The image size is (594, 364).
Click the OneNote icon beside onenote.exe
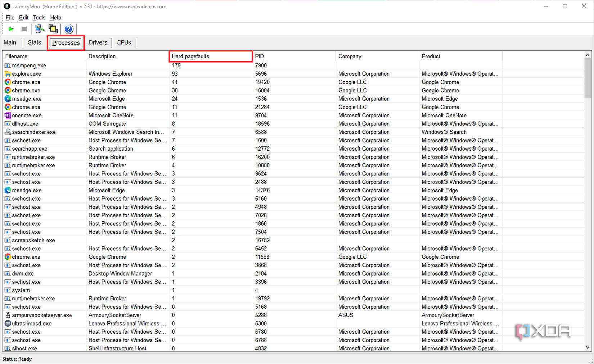pyautogui.click(x=8, y=115)
